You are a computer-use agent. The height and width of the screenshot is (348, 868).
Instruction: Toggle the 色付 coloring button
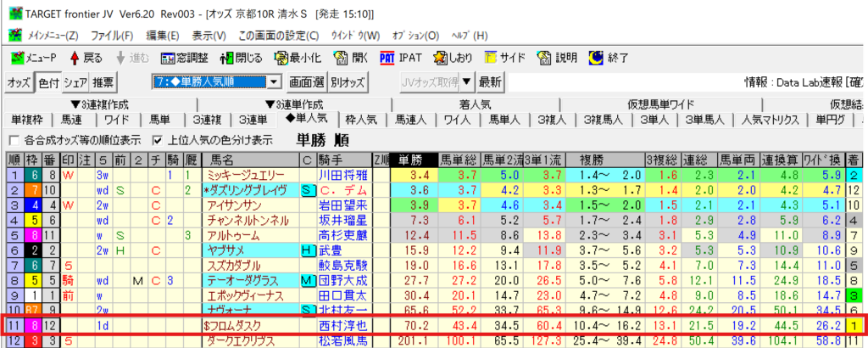[48, 82]
